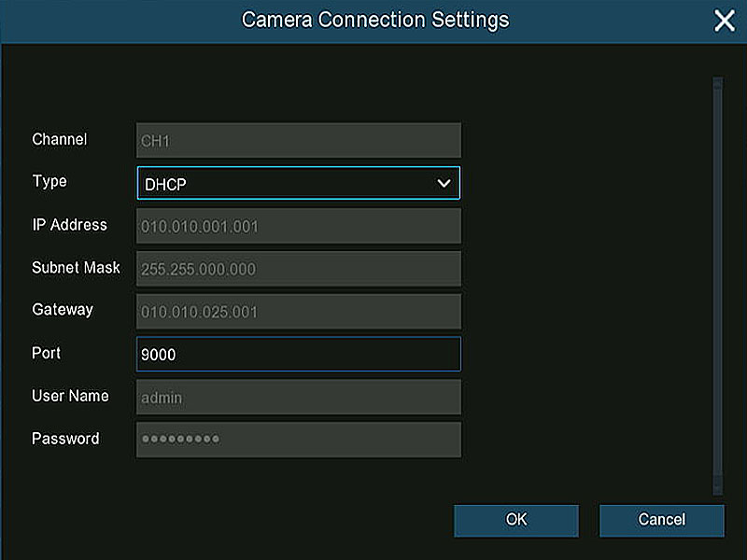Click the Port label text
The height and width of the screenshot is (560, 747).
click(x=47, y=354)
